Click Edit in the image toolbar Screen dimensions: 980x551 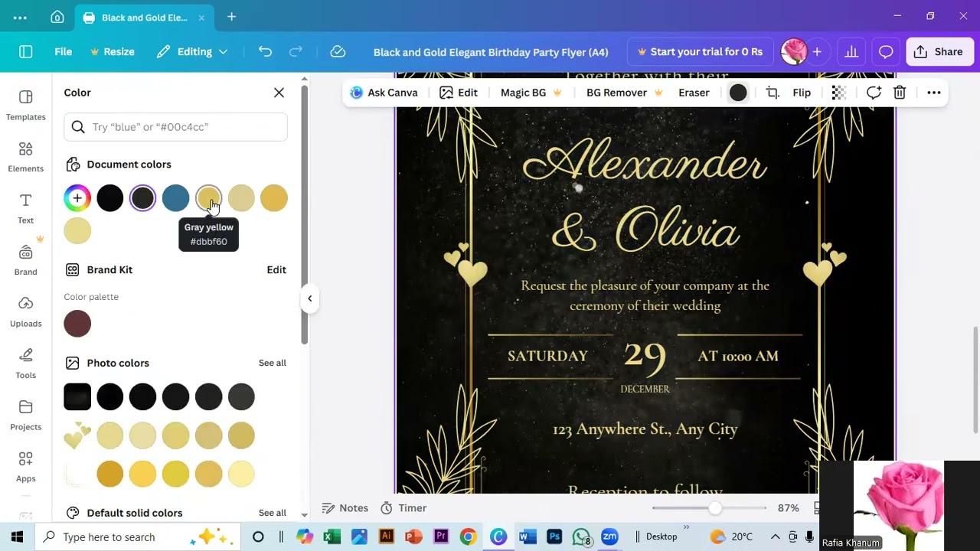pos(459,93)
